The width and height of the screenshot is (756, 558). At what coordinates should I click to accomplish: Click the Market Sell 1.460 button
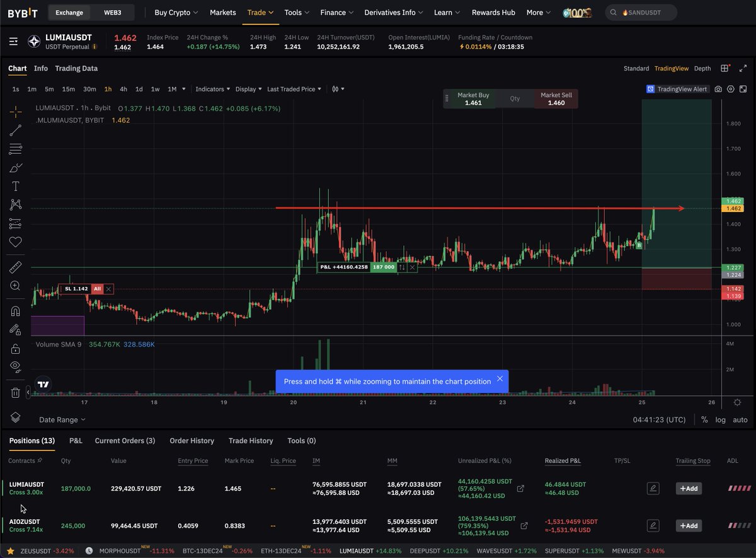point(556,99)
